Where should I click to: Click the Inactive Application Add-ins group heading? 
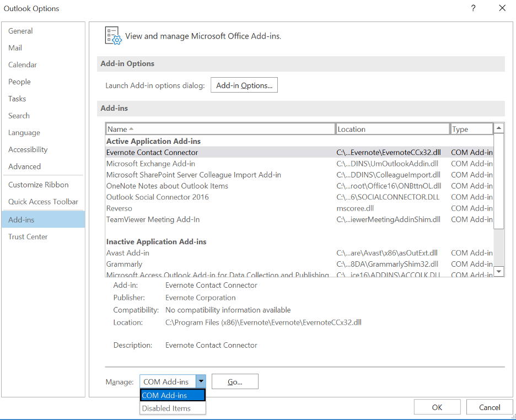[157, 242]
